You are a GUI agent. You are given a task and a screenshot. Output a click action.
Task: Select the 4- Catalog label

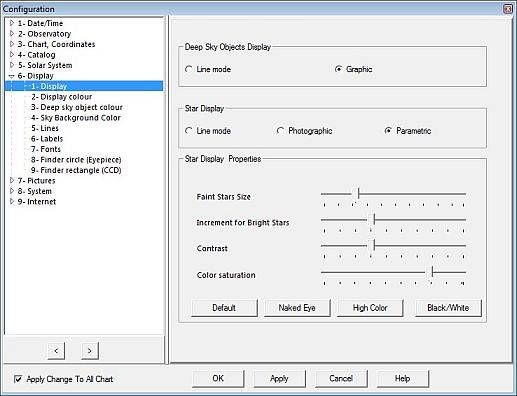[x=36, y=55]
